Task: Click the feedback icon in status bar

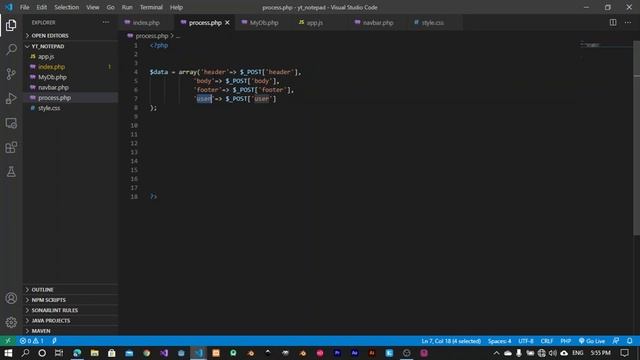Action: coord(616,341)
